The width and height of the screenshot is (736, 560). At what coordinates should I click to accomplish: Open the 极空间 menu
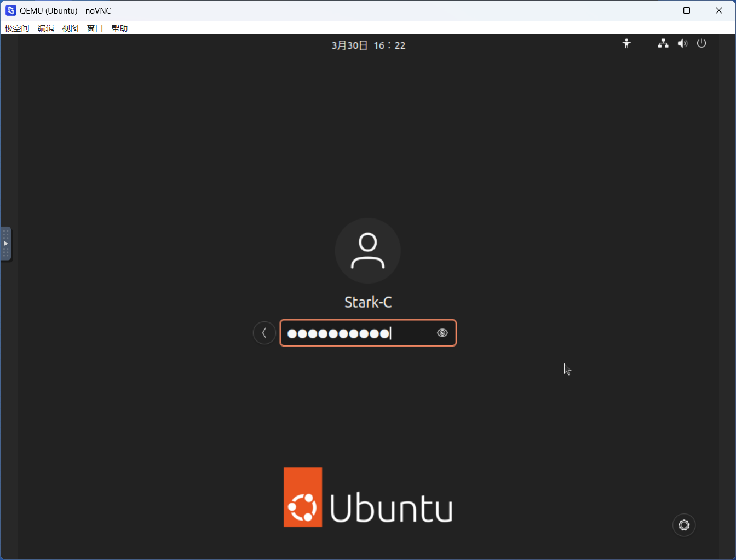pos(17,28)
